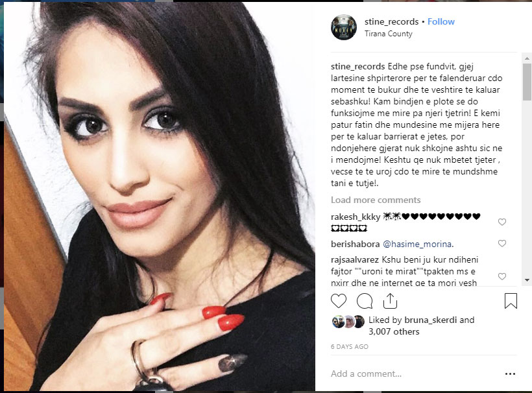Save post with bookmark icon
This screenshot has width=532, height=393.
click(511, 301)
